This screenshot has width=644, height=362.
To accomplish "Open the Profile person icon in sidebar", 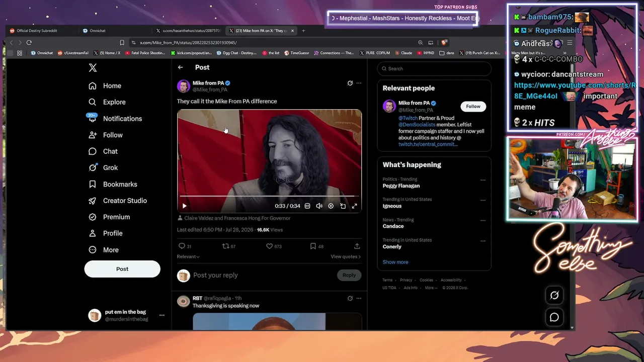I will pos(93,233).
